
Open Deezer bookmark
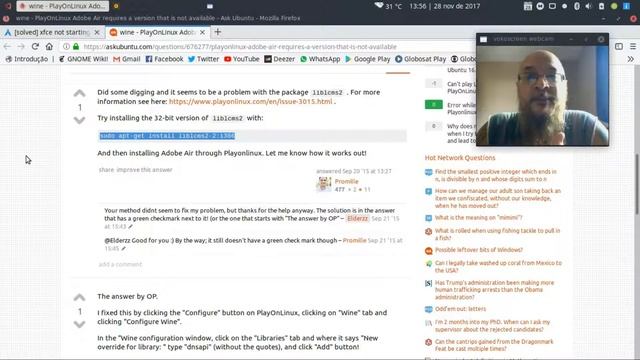(x=279, y=59)
